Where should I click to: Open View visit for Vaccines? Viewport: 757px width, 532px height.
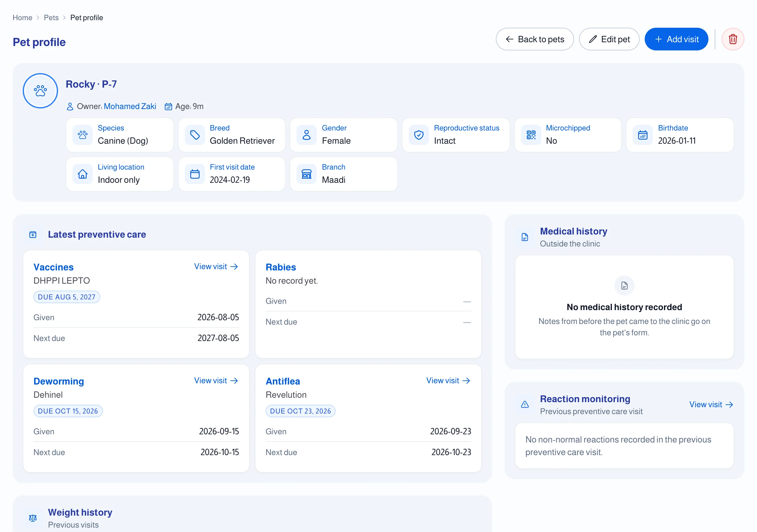[x=216, y=267]
